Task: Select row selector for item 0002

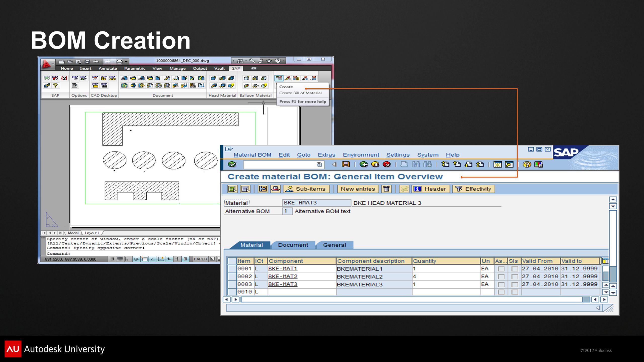Action: (x=232, y=277)
